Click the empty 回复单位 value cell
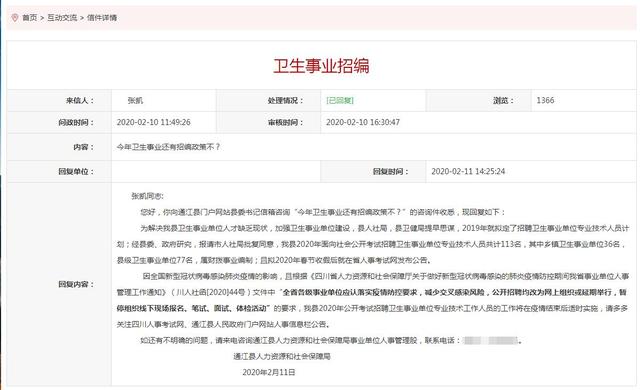The height and width of the screenshot is (390, 640). coord(216,171)
